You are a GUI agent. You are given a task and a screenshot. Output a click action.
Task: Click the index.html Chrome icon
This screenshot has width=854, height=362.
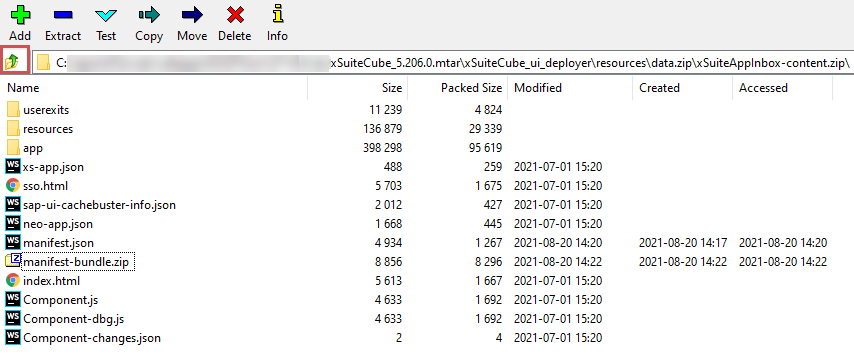coord(13,281)
